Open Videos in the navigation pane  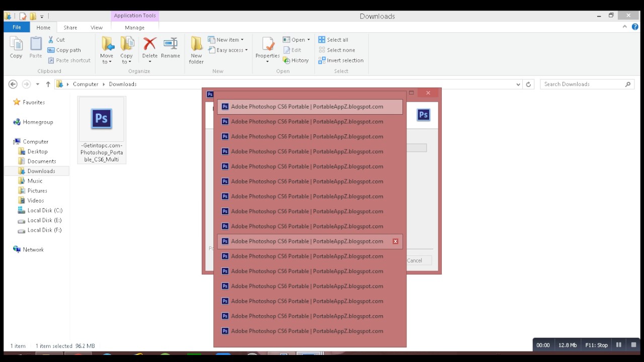(x=36, y=201)
